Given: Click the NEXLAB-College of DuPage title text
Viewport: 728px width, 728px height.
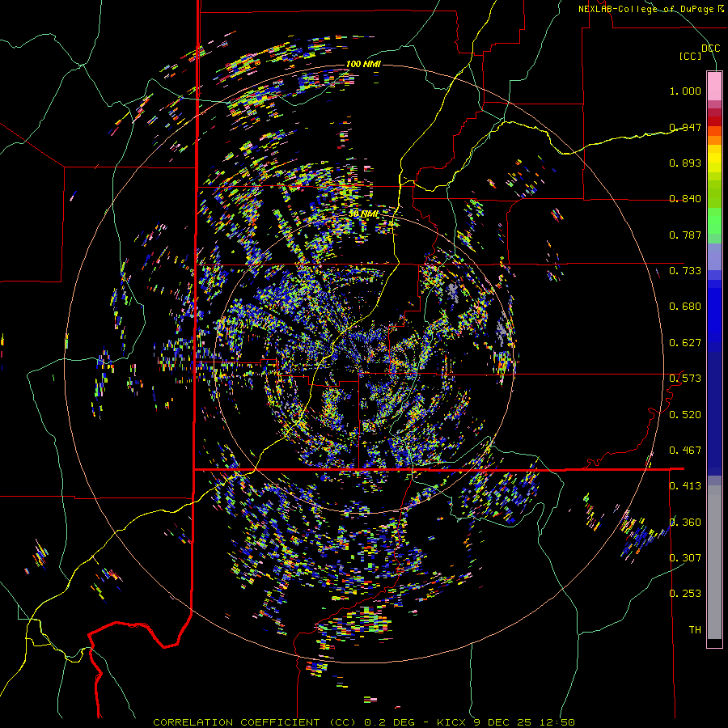Looking at the screenshot, I should tap(650, 9).
